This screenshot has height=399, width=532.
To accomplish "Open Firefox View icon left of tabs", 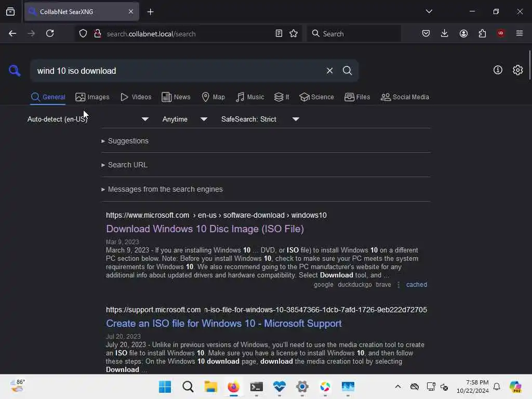I will 10,11.
